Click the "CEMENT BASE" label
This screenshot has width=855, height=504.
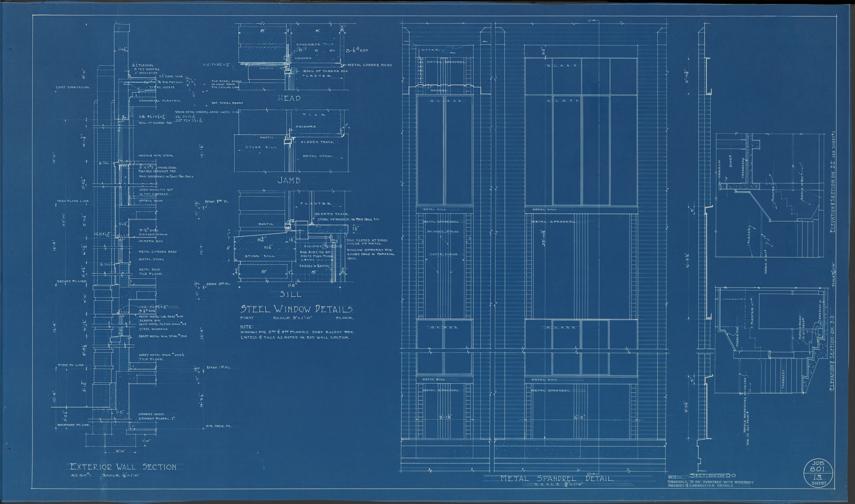click(x=151, y=414)
